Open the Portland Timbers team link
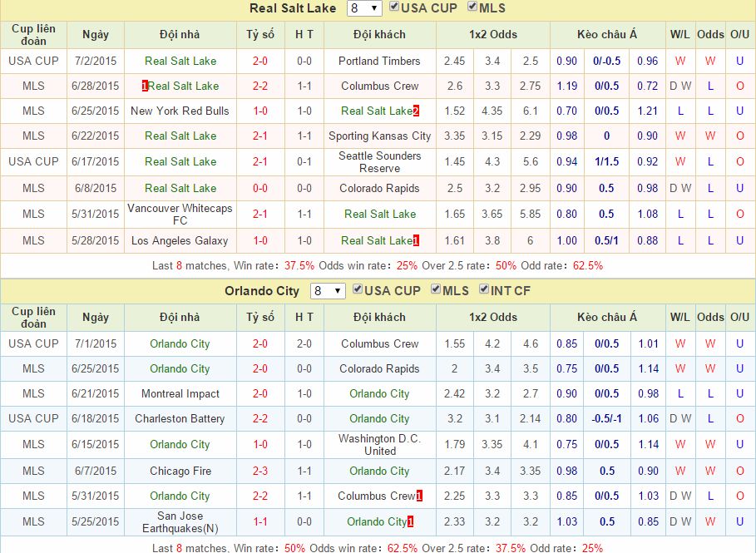 379,62
